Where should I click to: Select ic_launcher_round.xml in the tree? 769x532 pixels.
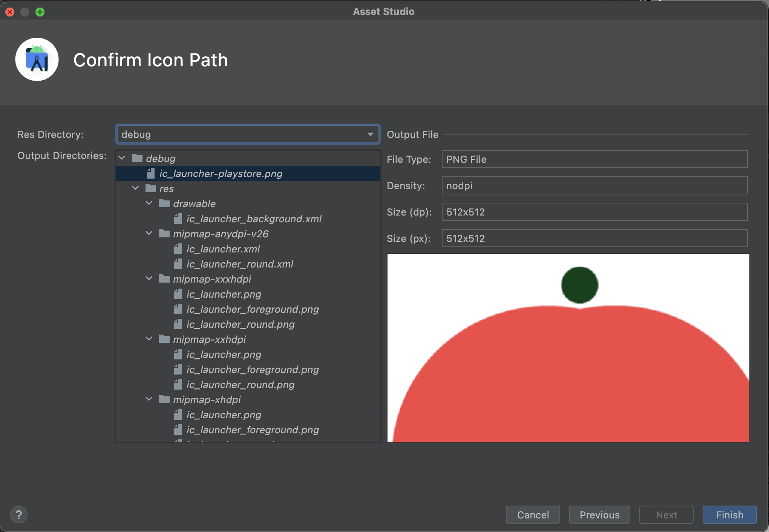pos(240,264)
